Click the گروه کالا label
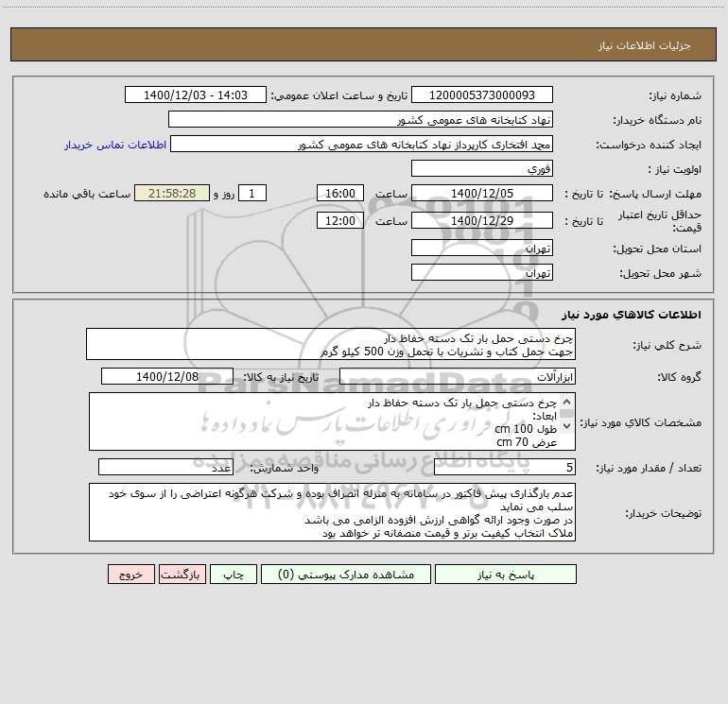 point(679,377)
